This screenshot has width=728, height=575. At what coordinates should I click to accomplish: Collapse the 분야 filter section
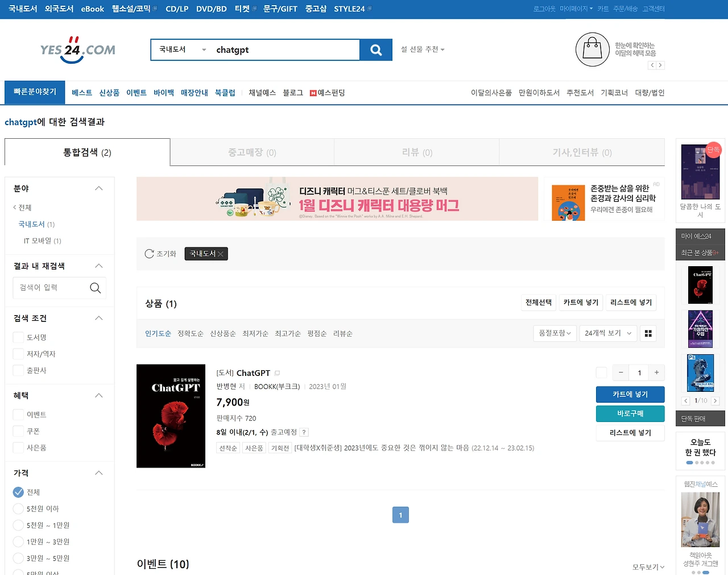(99, 188)
